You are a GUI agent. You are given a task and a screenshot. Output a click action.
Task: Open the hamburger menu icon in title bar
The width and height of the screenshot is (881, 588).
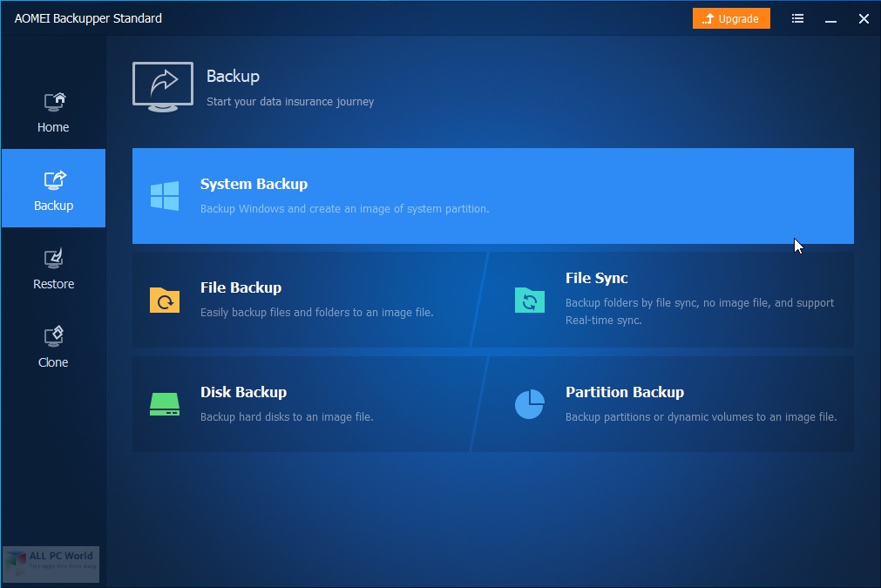click(797, 18)
